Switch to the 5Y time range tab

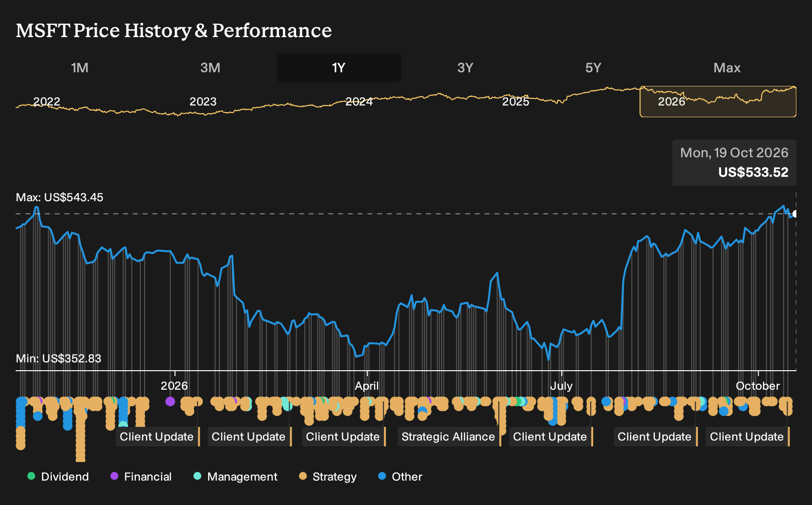point(593,67)
